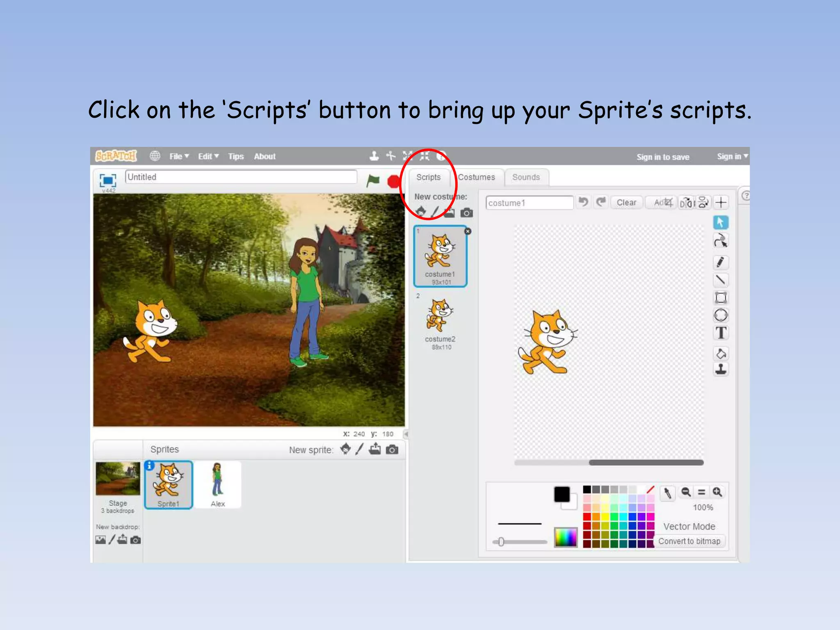Select the Fill bucket tool
Viewport: 840px width, 630px height.
tap(721, 354)
